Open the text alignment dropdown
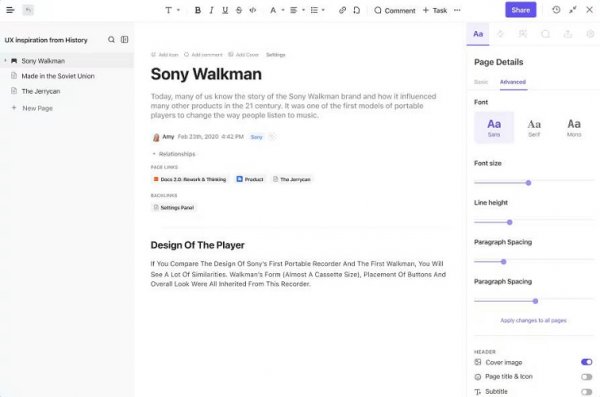This screenshot has height=397, width=600. click(x=297, y=10)
